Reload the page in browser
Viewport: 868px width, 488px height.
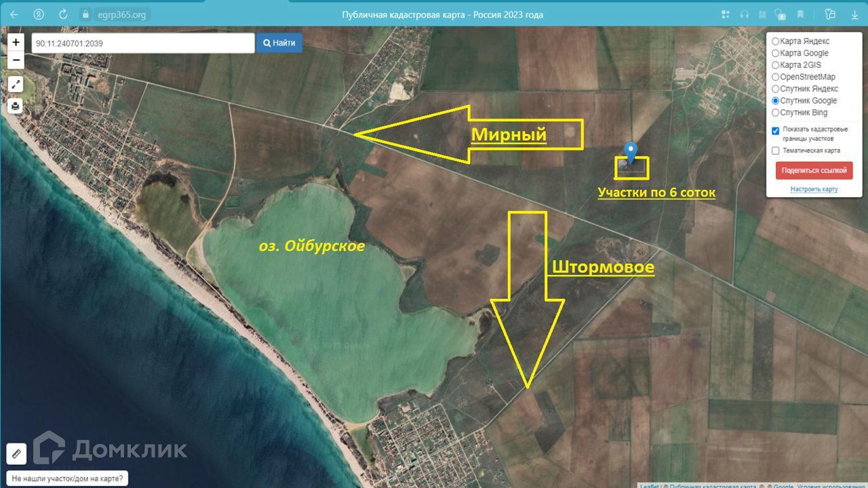click(x=63, y=14)
